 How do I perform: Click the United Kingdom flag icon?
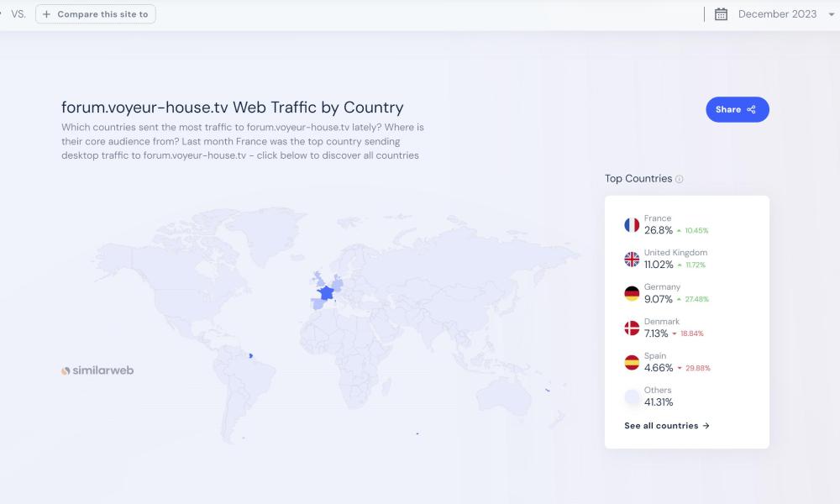pos(632,260)
